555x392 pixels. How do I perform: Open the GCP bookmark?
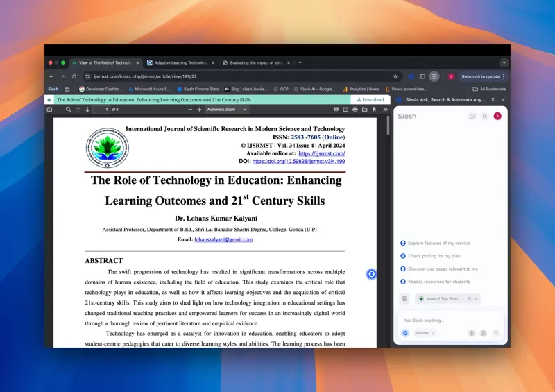(x=281, y=90)
